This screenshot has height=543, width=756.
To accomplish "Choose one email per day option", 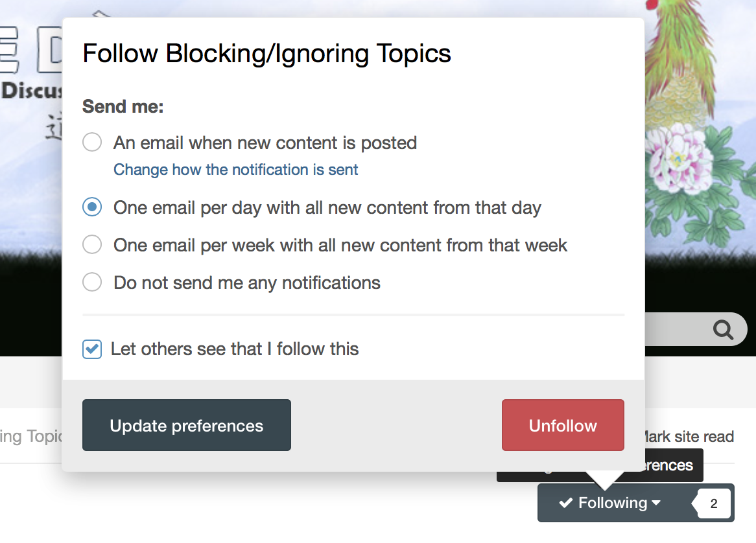I will 92,207.
